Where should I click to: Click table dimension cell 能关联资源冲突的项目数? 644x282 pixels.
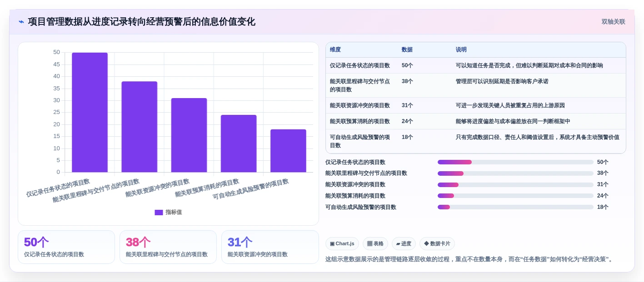(x=360, y=105)
